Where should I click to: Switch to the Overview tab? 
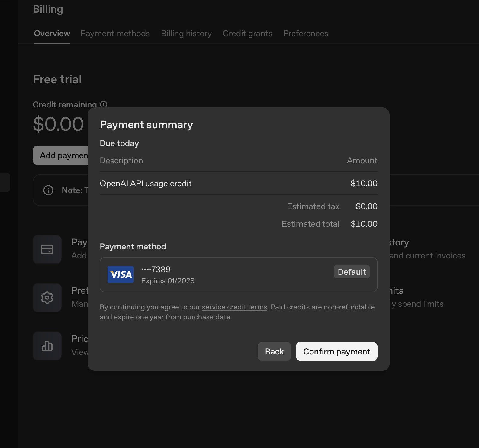[x=52, y=34]
